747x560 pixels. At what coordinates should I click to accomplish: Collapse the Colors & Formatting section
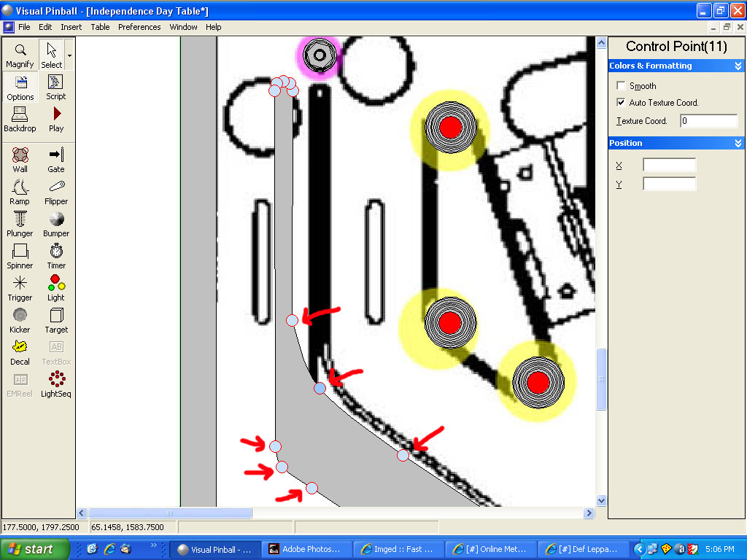coord(738,66)
